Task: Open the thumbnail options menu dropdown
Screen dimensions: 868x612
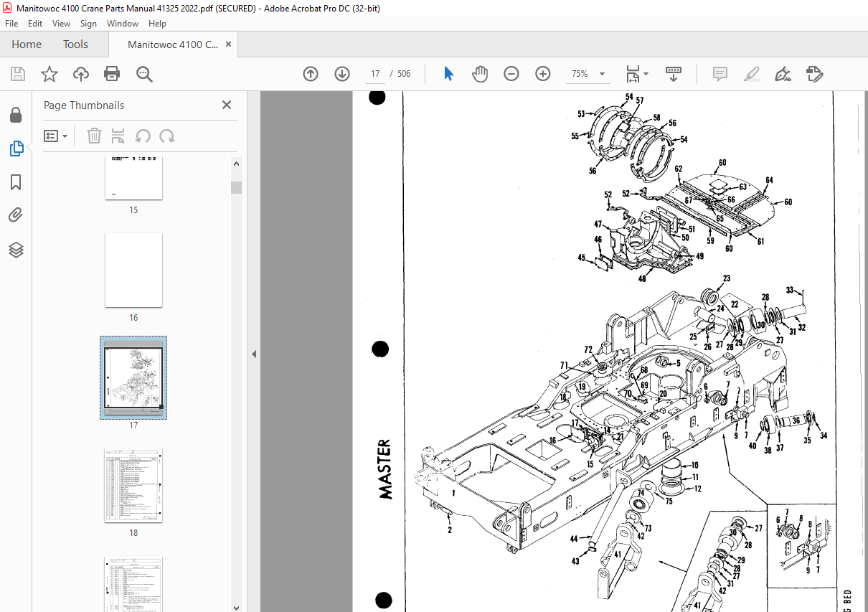Action: point(56,136)
